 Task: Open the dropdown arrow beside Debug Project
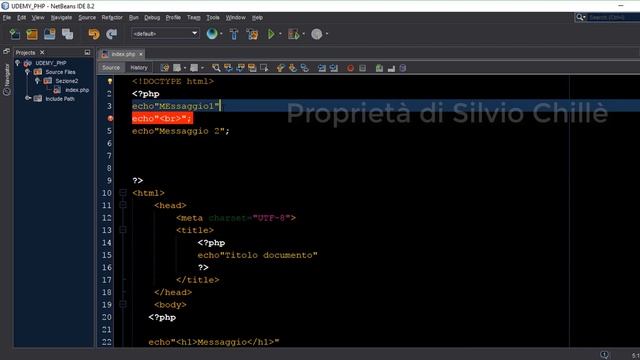click(304, 34)
